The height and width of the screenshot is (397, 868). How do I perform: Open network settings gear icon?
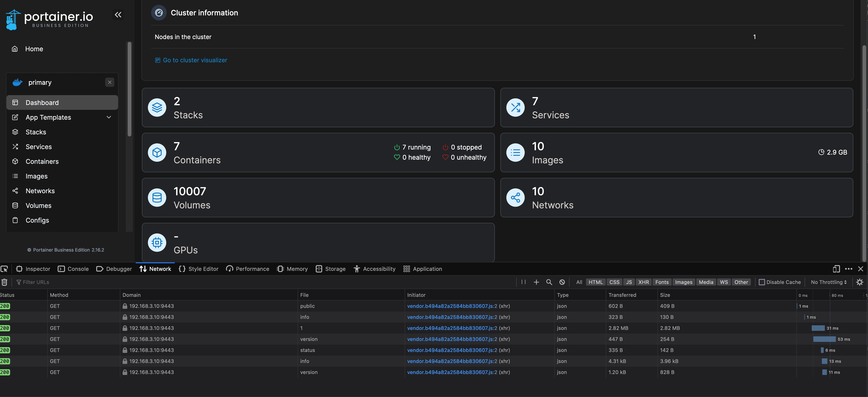[860, 282]
